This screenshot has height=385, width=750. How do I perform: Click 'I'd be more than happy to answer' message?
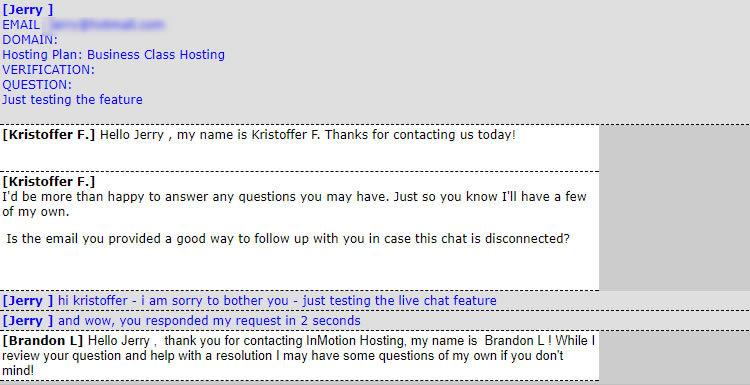[x=294, y=197]
